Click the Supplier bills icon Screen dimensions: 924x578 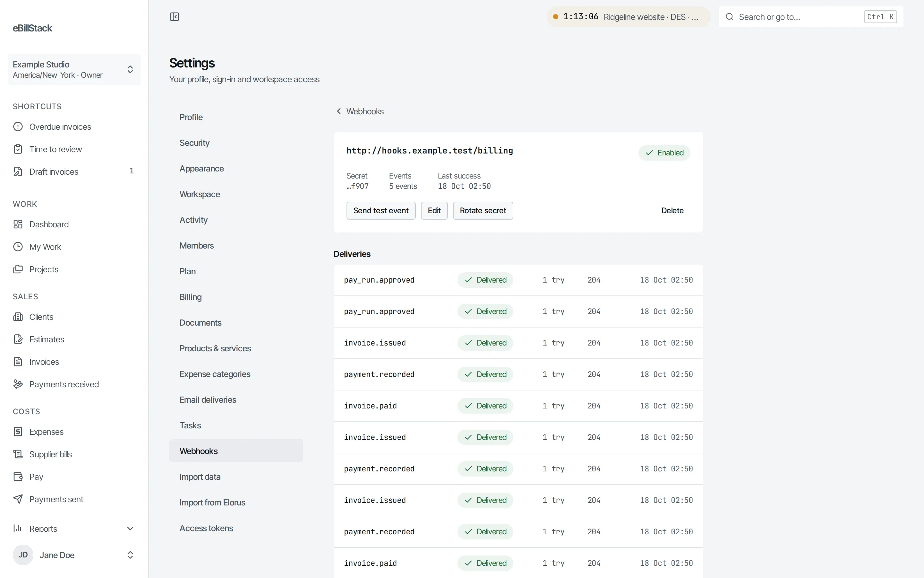point(18,454)
